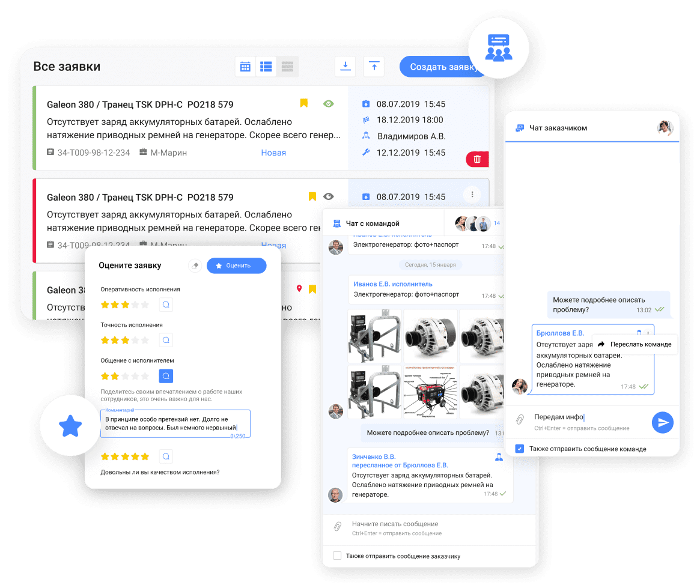This screenshot has height=588, width=700.
Task: Enable 'Также отправить сообщение заказчику' checkbox
Action: coord(337,556)
